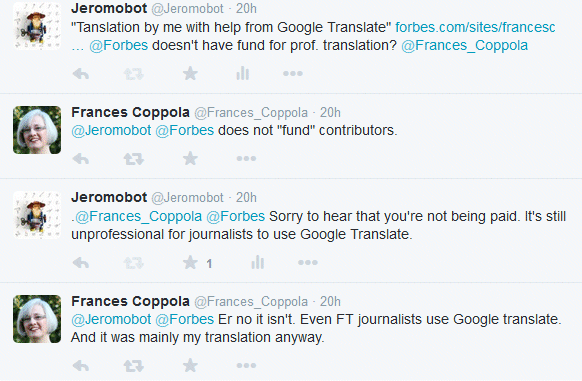The image size is (582, 381).
Task: Favorite the first Jeromobot tweet with star
Action: [190, 73]
